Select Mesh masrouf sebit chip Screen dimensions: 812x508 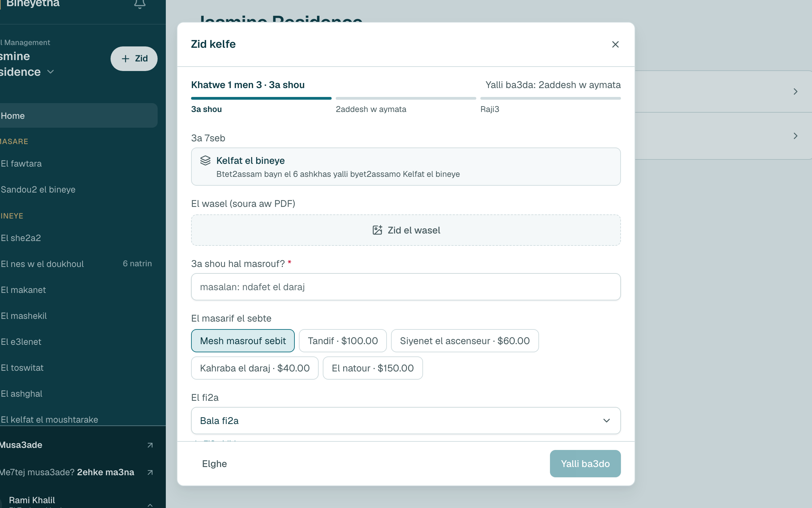243,341
